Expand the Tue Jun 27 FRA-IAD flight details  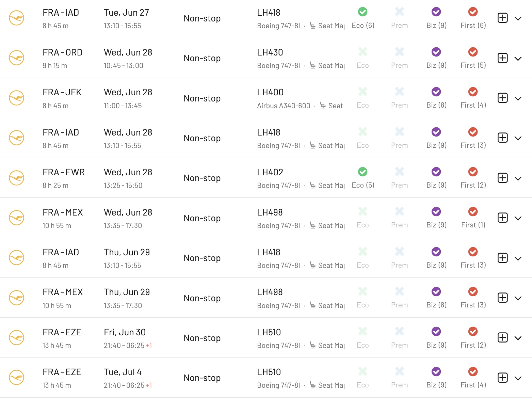(x=518, y=18)
